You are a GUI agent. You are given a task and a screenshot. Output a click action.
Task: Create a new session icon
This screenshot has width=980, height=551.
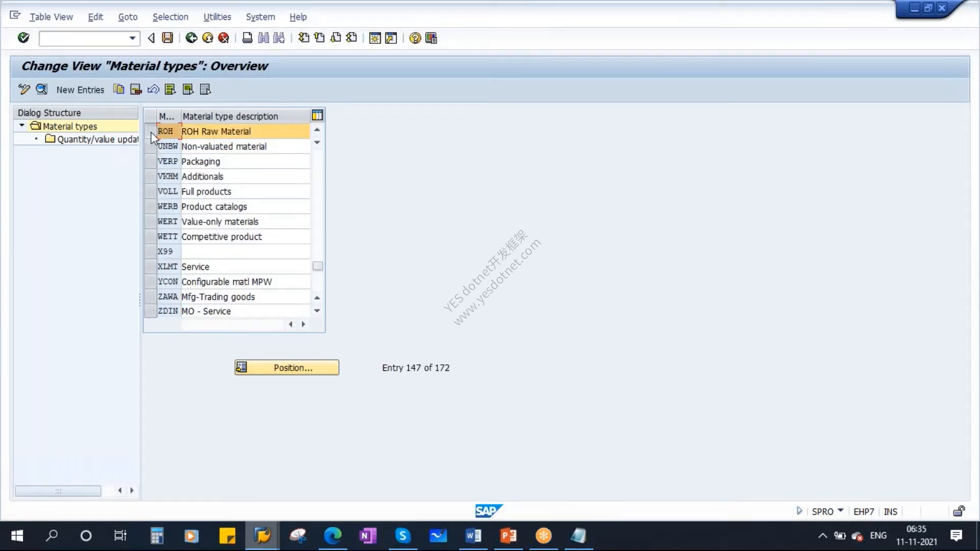[375, 38]
